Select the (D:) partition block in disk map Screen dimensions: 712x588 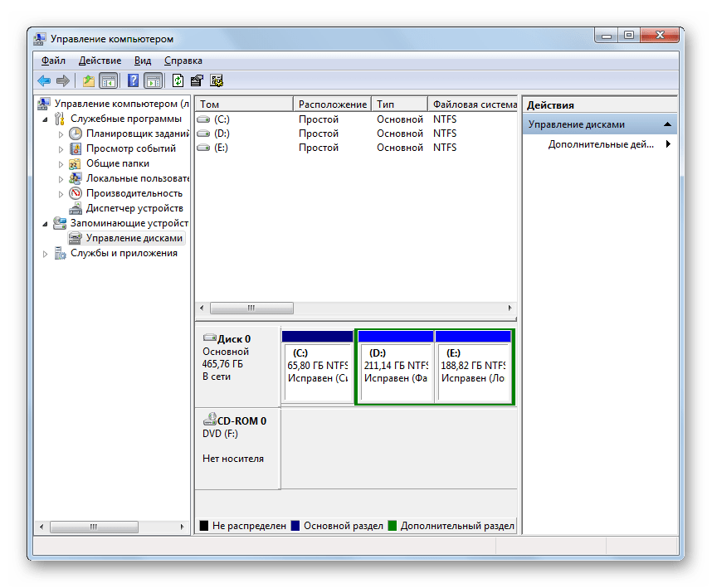[395, 365]
